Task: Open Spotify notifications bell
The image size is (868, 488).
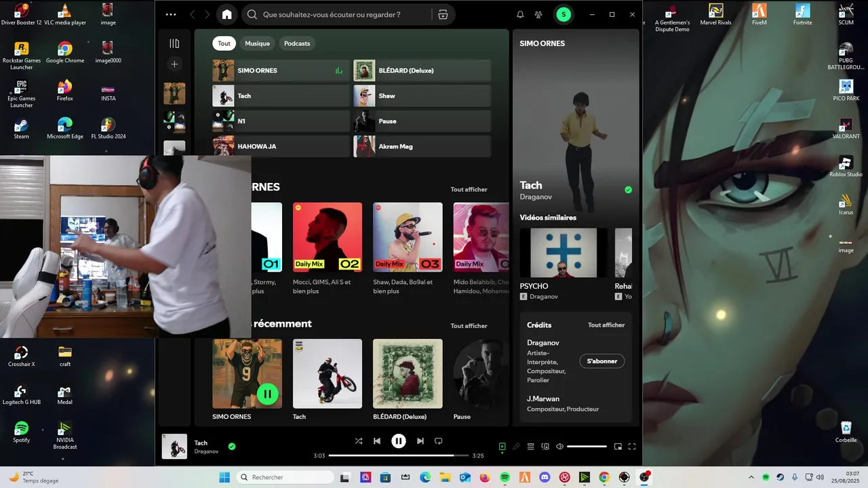Action: click(520, 14)
